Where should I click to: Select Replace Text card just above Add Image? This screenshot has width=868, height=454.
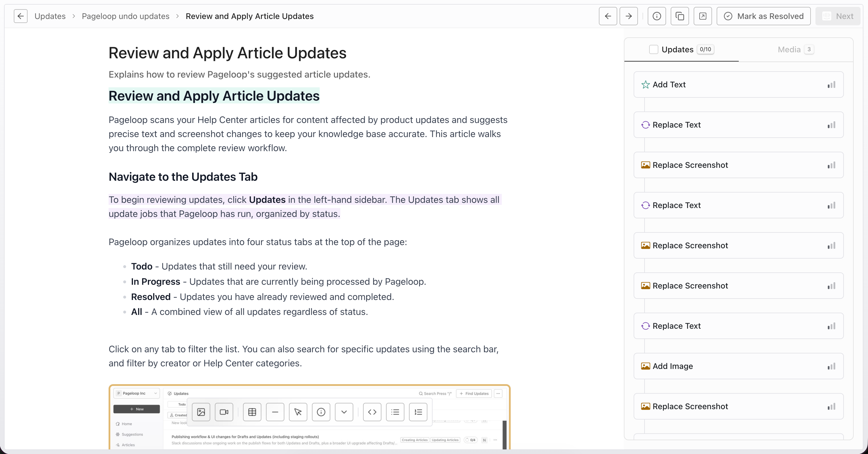click(x=739, y=326)
